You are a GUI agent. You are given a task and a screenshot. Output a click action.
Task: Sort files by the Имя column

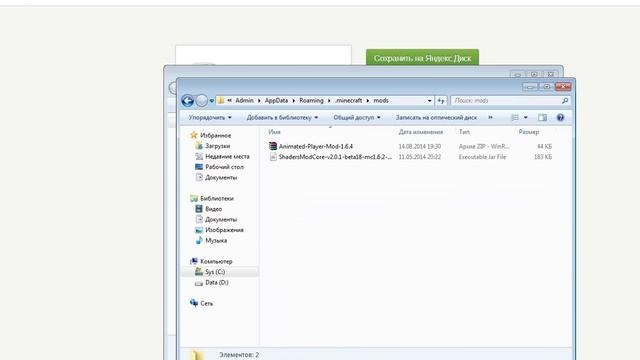[x=274, y=132]
